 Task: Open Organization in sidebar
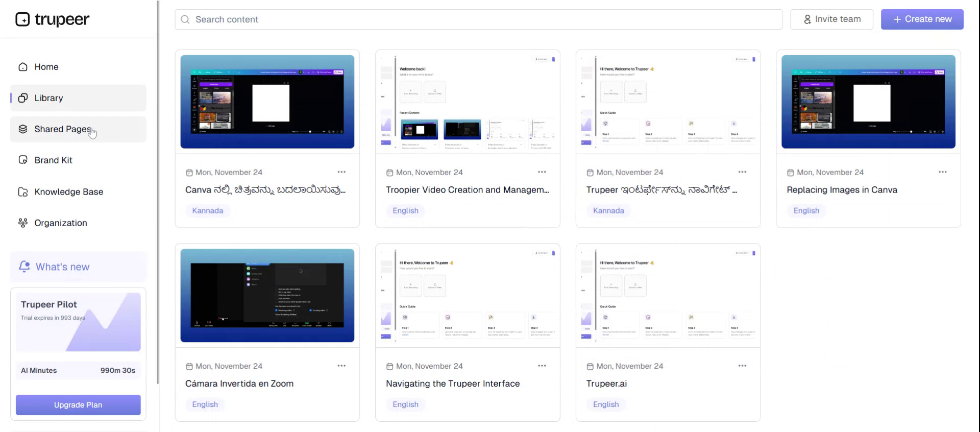(78, 223)
